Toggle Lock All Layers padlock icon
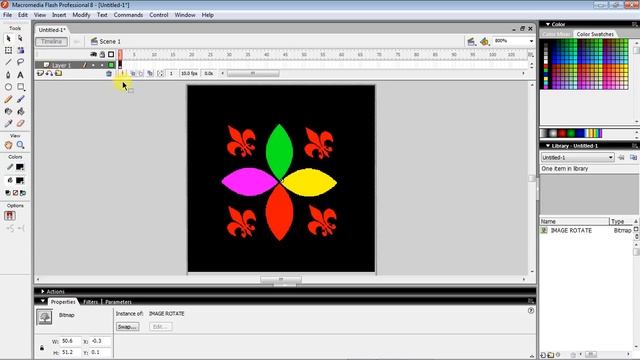This screenshot has height=360, width=640. click(x=102, y=54)
